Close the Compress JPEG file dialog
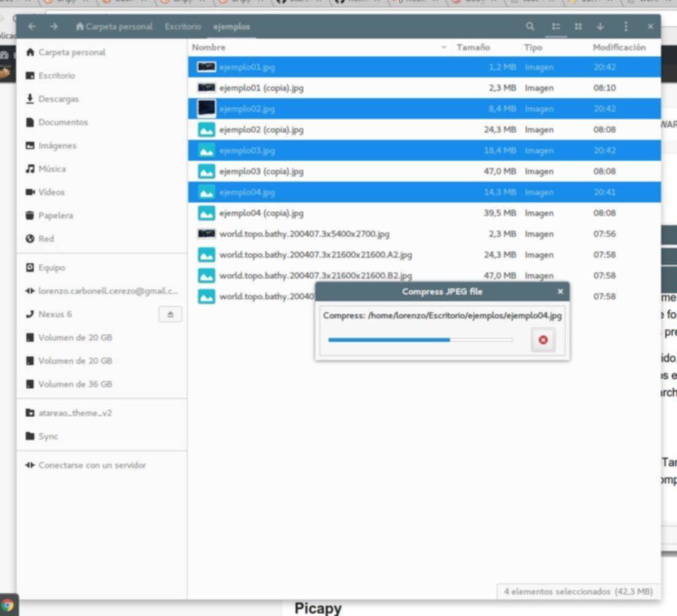This screenshot has height=616, width=677. (x=560, y=291)
